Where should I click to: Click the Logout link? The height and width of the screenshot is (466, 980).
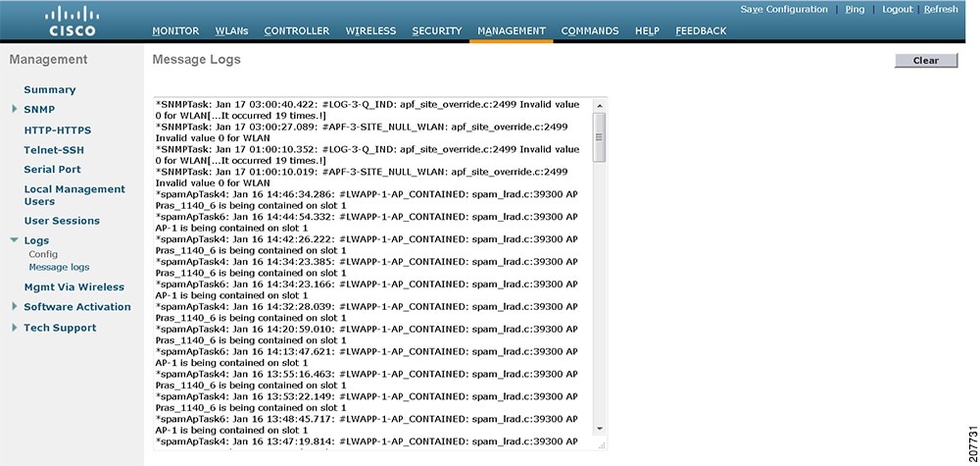point(898,10)
